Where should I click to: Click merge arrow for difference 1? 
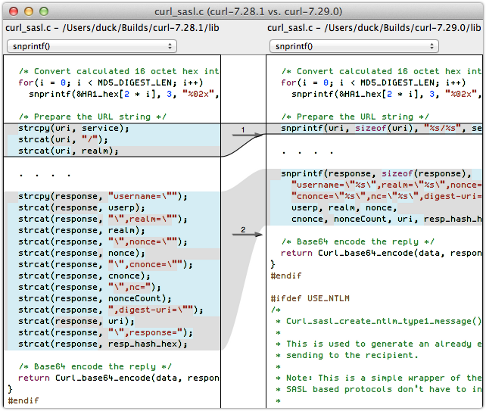(247, 135)
